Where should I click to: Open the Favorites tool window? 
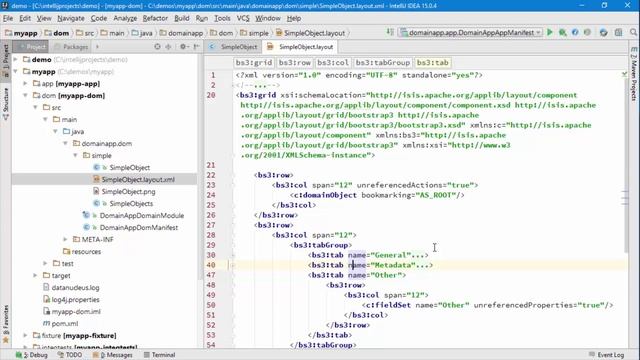[6, 324]
